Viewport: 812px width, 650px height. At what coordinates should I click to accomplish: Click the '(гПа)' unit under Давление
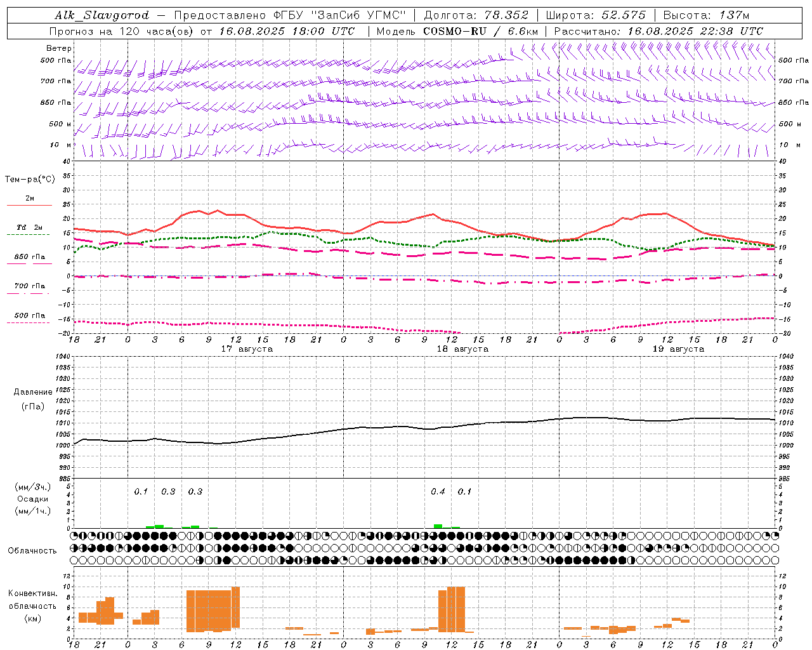32,406
